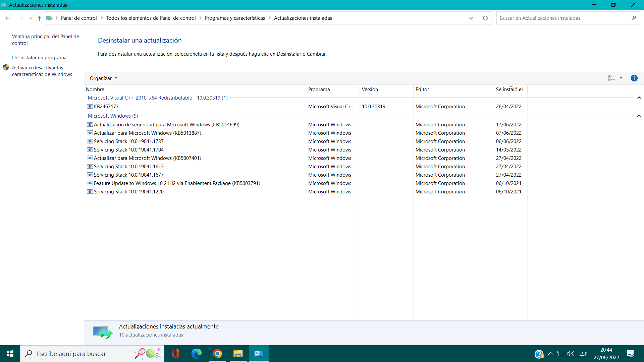Go up one folder level
The height and width of the screenshot is (362, 644).
click(40, 18)
